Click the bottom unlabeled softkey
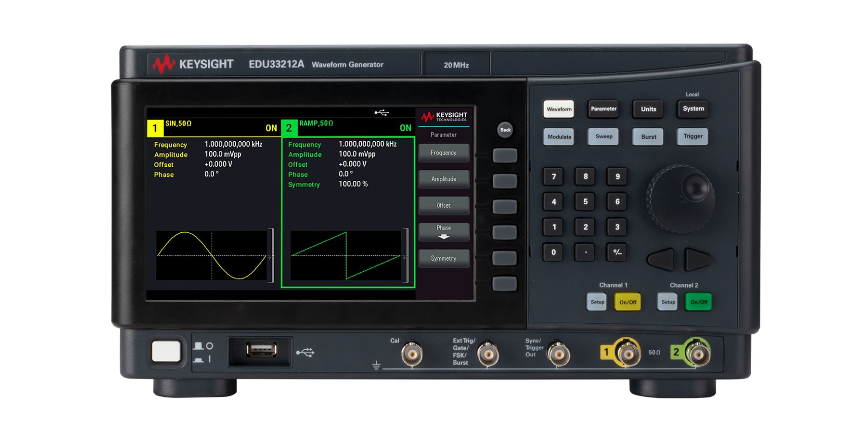The height and width of the screenshot is (440, 868). (x=505, y=284)
